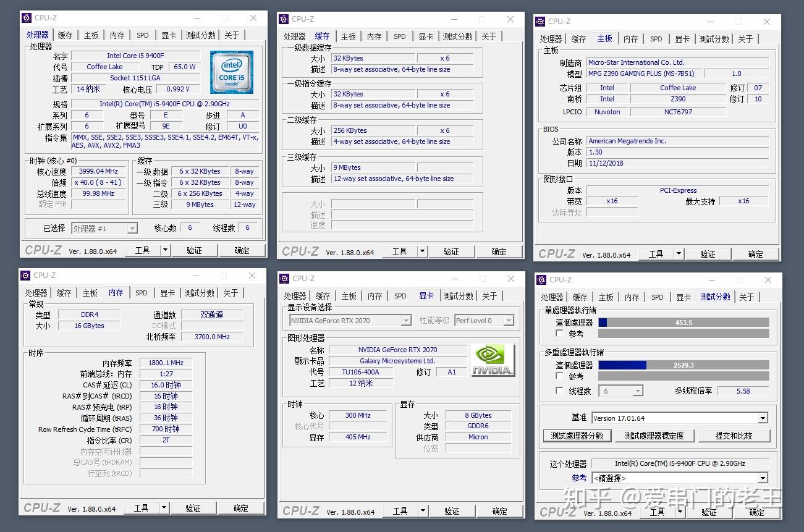Click the 验证 button in the graphics window

452,511
